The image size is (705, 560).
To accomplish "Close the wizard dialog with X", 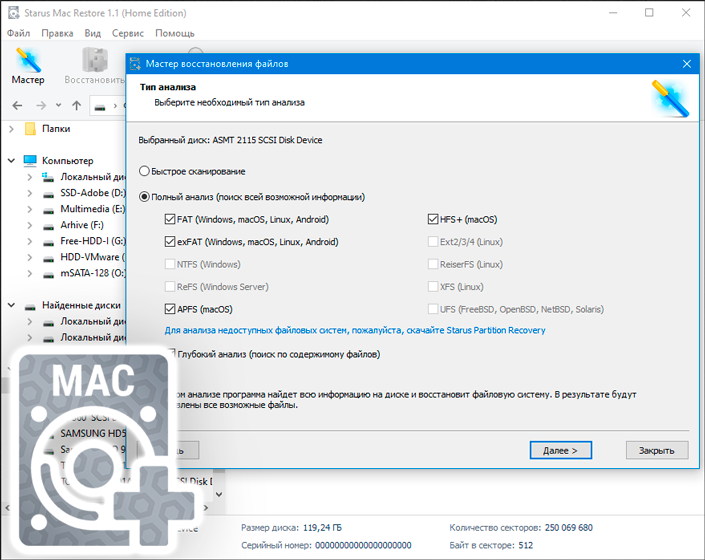I will click(687, 64).
